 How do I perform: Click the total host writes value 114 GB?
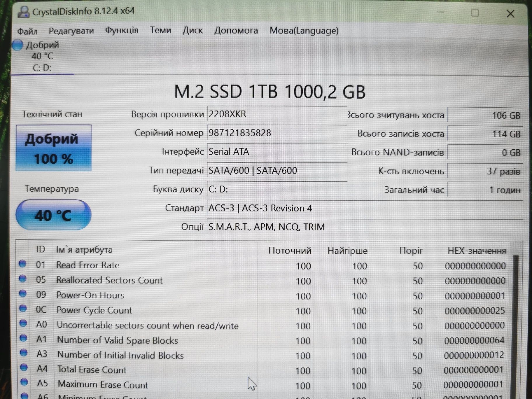tap(485, 134)
